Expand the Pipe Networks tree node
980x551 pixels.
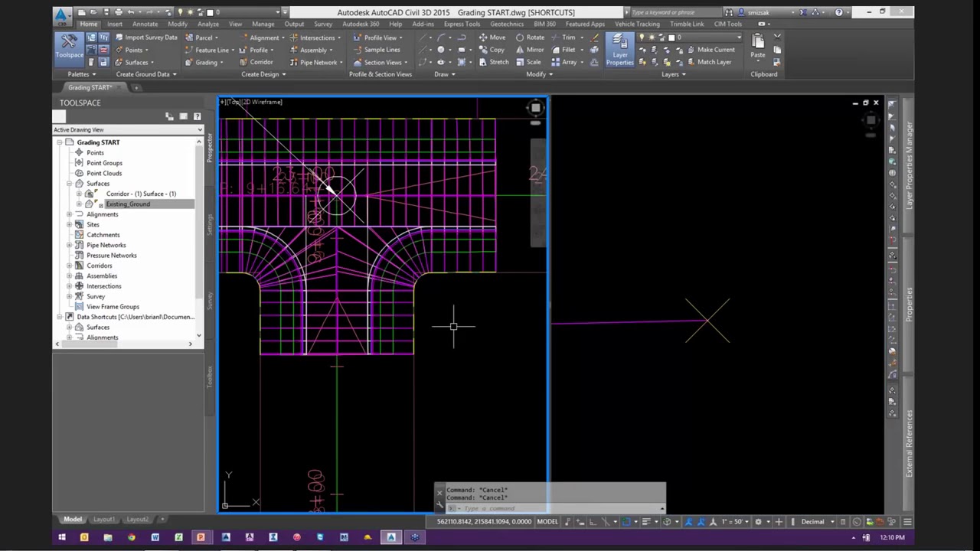[69, 245]
